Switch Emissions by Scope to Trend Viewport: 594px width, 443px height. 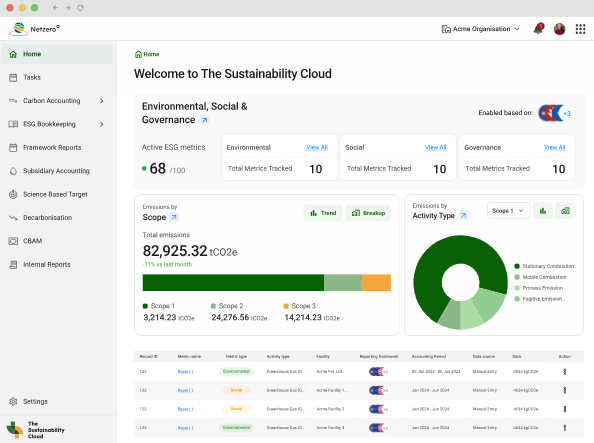(323, 213)
